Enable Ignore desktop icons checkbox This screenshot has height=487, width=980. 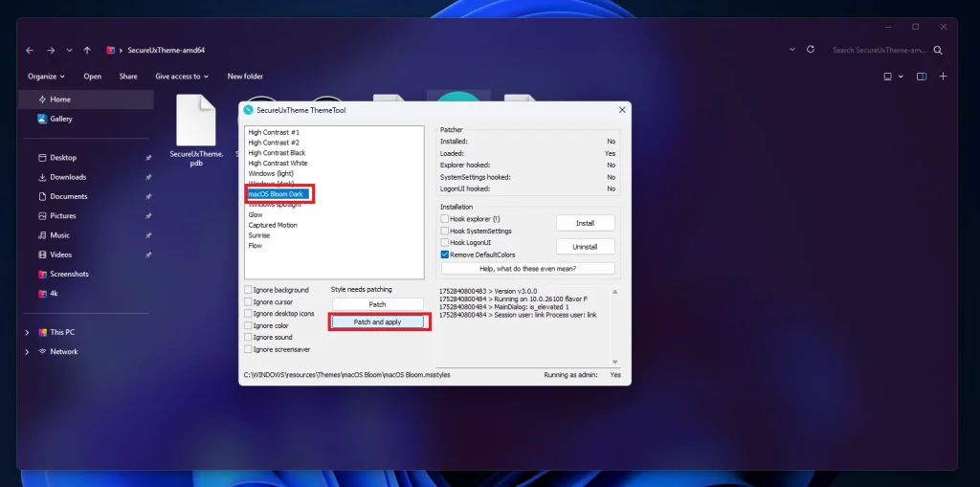248,314
